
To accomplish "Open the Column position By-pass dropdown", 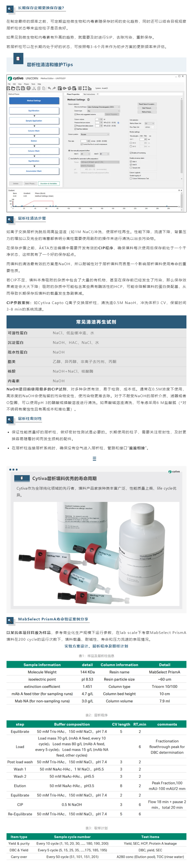I will tap(95, 134).
